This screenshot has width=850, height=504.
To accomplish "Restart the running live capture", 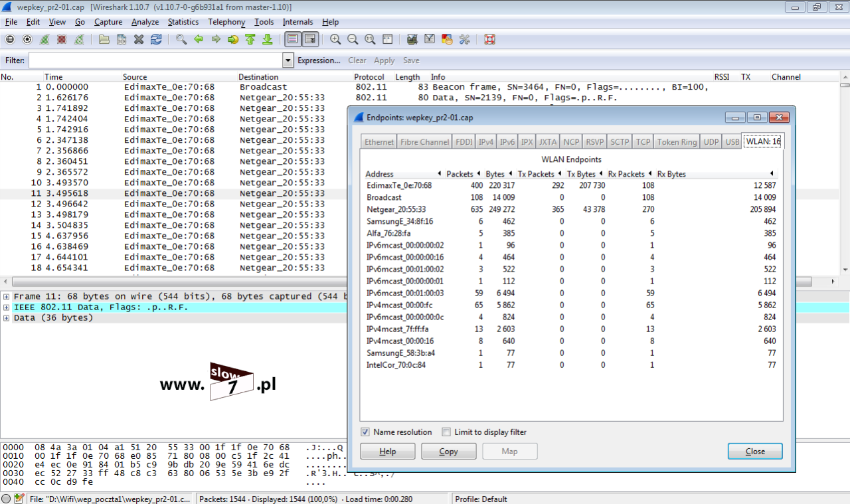I will [79, 39].
